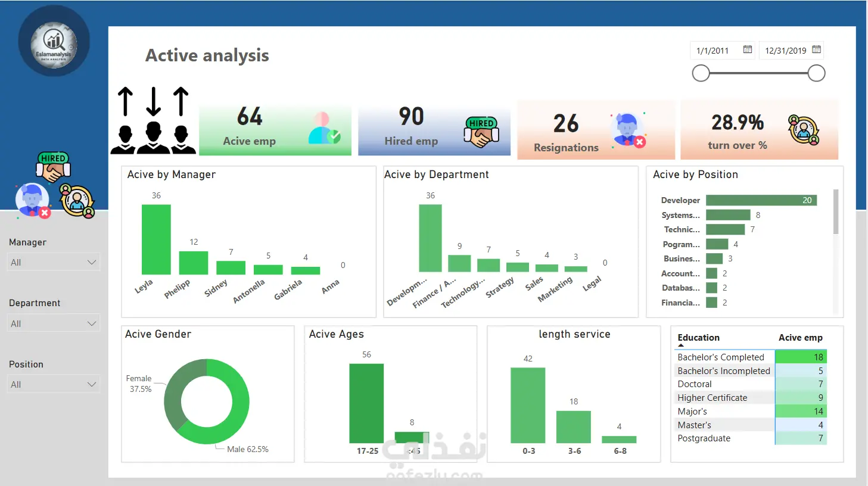Select the 0-3 length of service bar
Screen dimensions: 868x486
[528, 406]
